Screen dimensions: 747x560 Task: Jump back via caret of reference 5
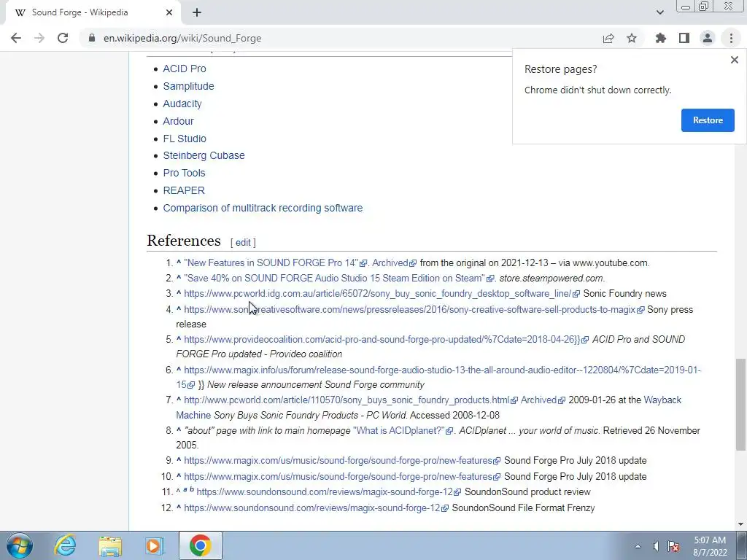coord(179,340)
